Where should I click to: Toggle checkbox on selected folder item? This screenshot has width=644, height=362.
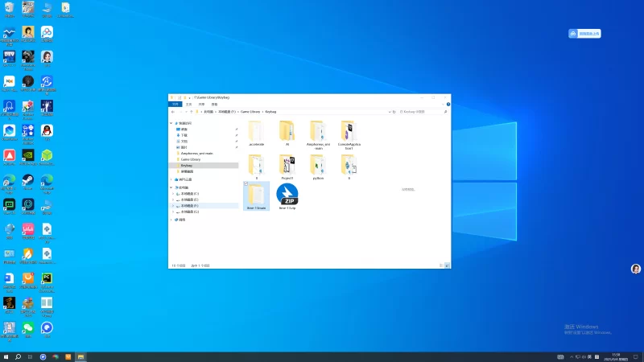[245, 184]
